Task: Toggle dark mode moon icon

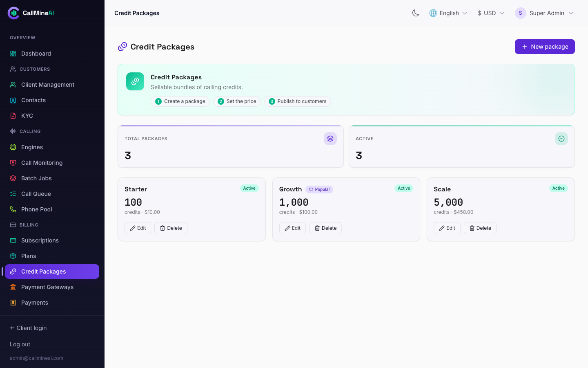Action: pos(416,13)
